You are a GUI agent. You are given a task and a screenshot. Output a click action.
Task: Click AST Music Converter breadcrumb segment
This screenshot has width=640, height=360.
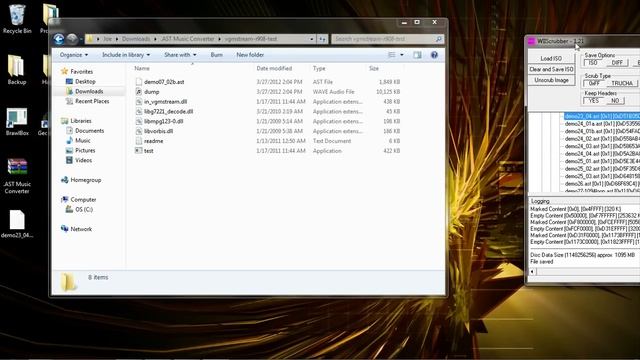coord(188,39)
